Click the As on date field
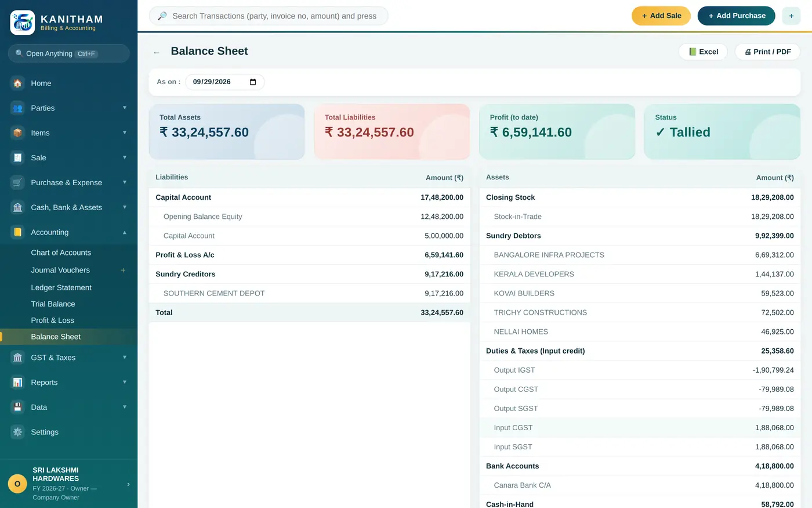 [x=224, y=82]
